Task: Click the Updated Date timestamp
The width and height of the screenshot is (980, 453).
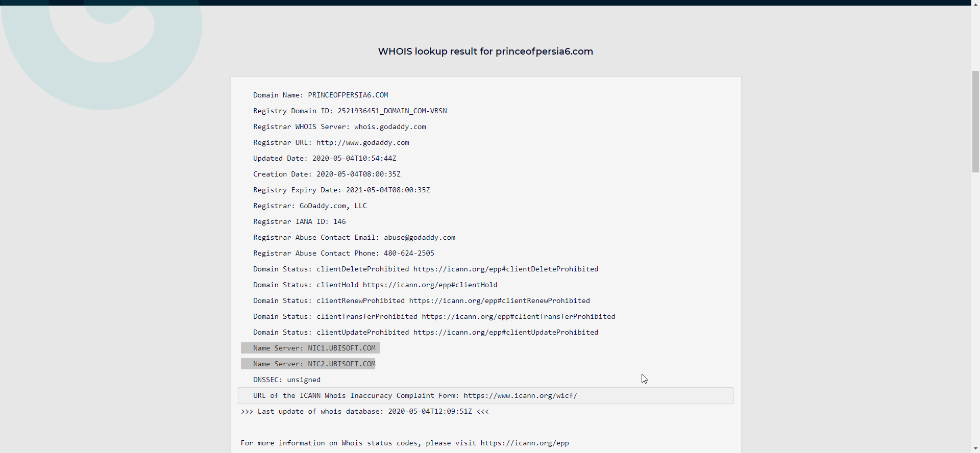Action: pos(354,159)
